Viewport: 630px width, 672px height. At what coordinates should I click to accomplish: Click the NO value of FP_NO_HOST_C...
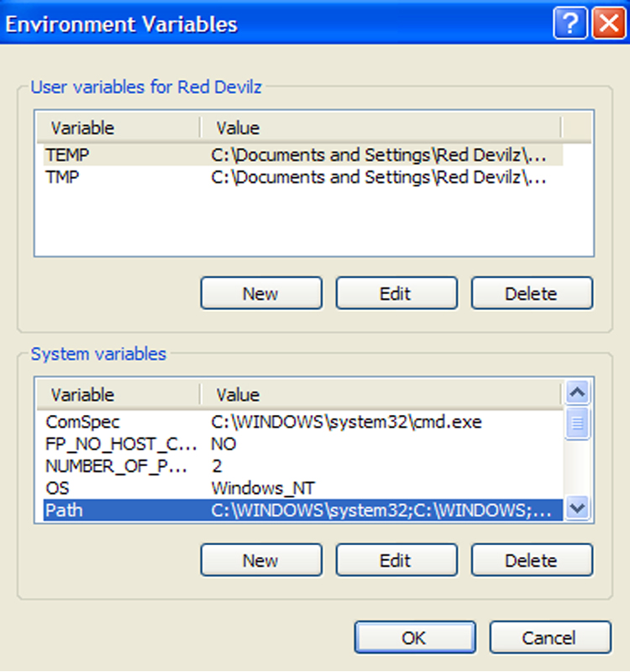pos(223,444)
